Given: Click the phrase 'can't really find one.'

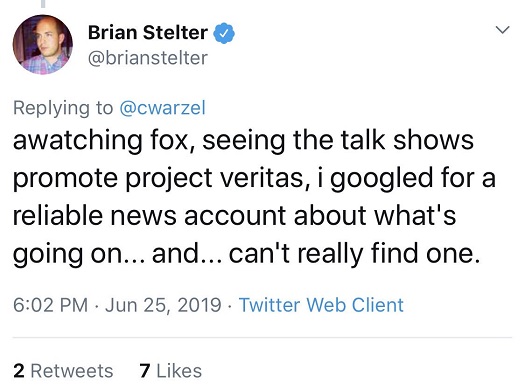Looking at the screenshot, I should point(354,253).
